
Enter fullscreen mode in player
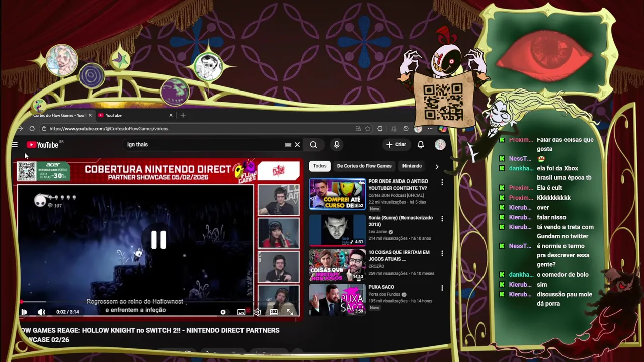coord(290,312)
